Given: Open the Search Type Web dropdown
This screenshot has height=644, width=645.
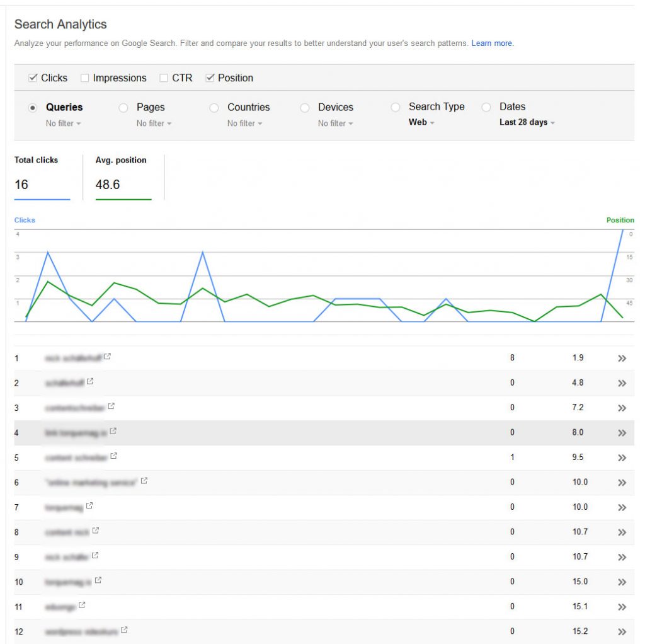Looking at the screenshot, I should click(421, 122).
